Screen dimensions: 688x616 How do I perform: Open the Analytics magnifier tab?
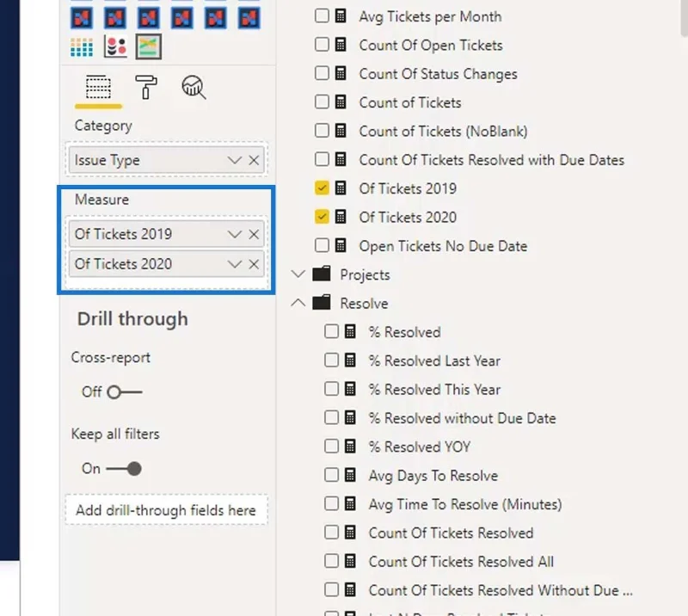click(193, 87)
